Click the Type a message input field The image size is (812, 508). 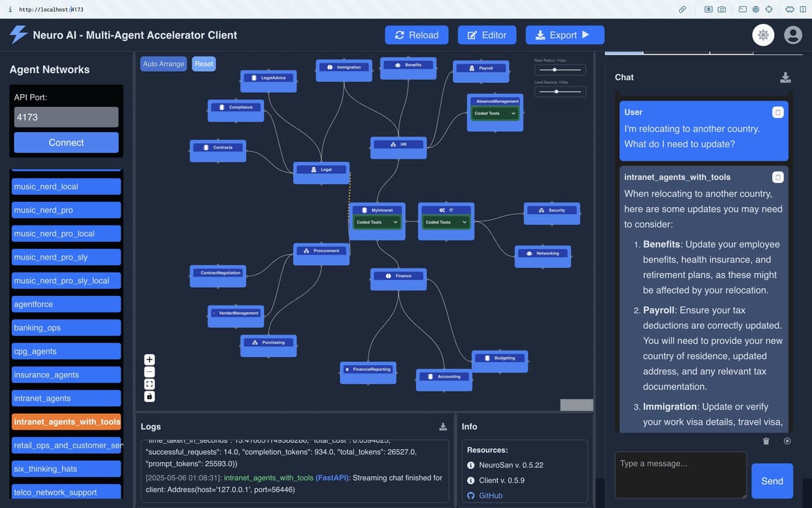pyautogui.click(x=680, y=475)
